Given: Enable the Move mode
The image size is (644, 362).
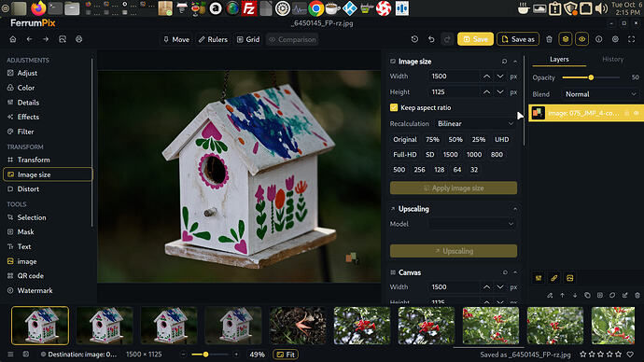Looking at the screenshot, I should [x=176, y=39].
